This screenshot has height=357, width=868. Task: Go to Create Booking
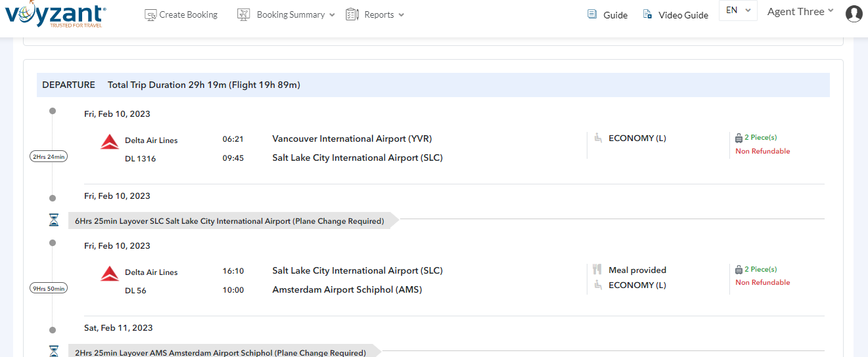coord(188,14)
